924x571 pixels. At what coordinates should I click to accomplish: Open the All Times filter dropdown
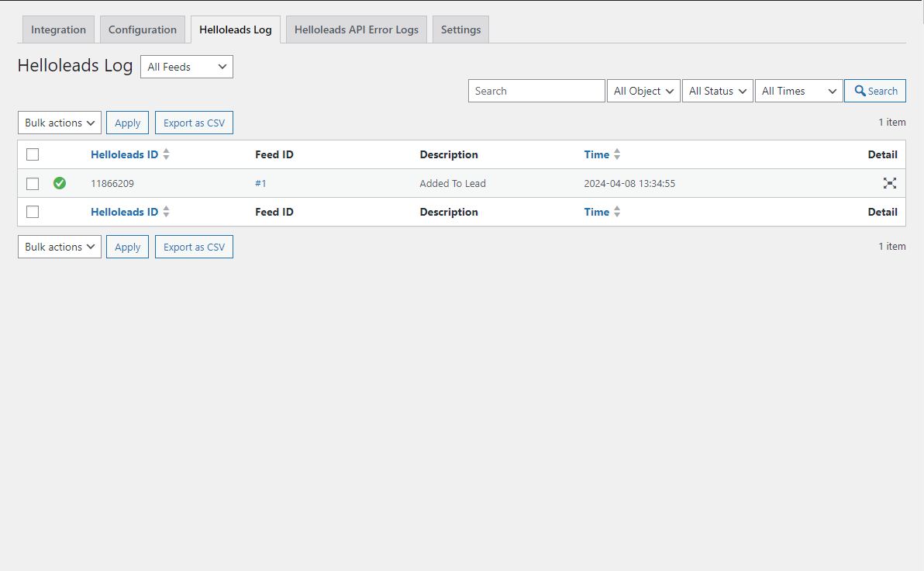[798, 91]
